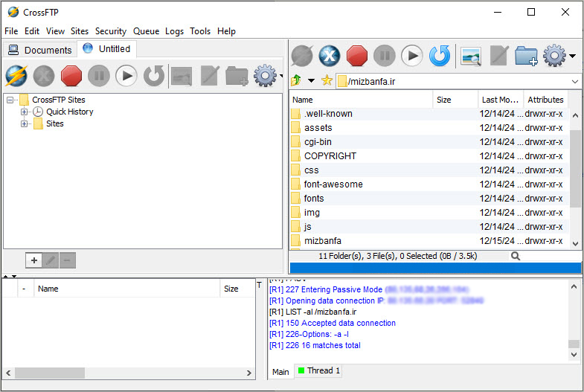
Task: Click the Pause icon in right pane toolbar
Action: [385, 56]
